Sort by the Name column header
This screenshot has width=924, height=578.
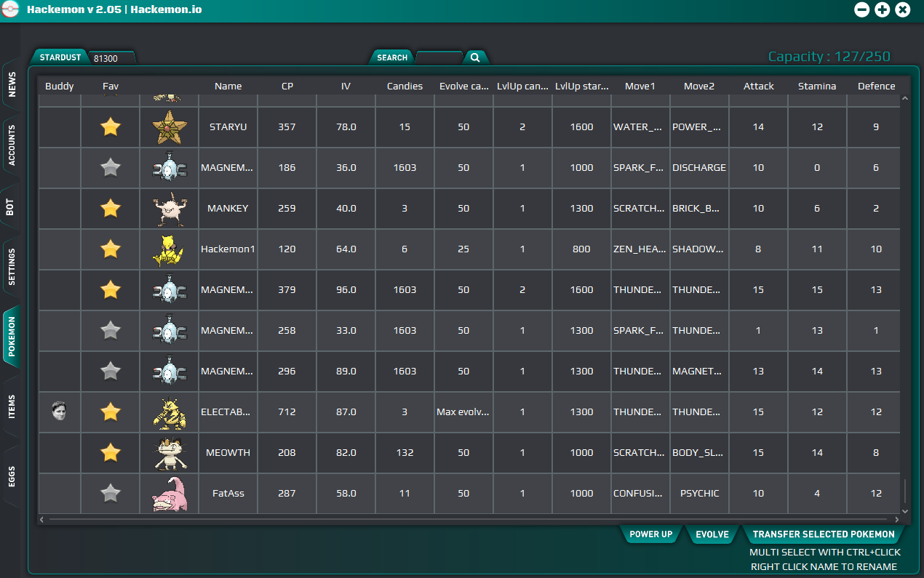click(x=228, y=86)
